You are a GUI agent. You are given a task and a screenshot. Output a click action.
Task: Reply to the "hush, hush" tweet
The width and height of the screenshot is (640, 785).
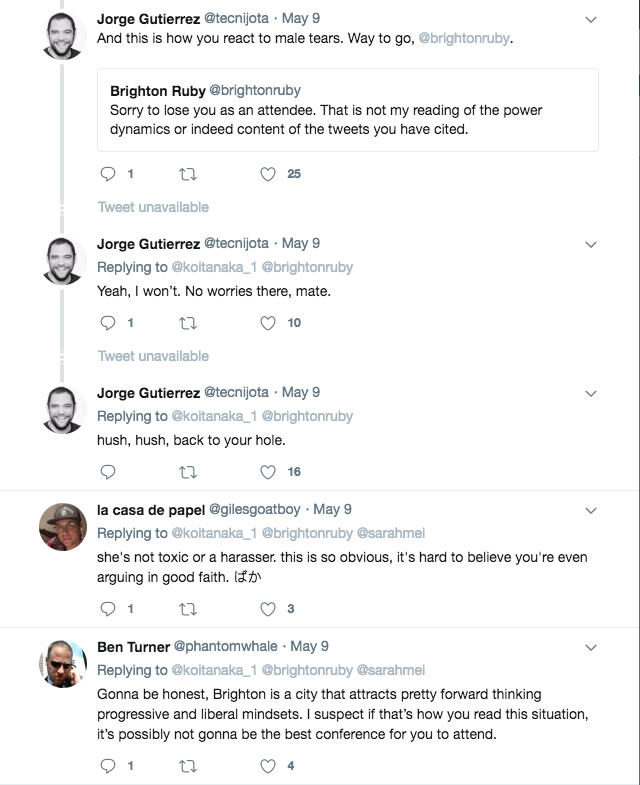(x=108, y=472)
